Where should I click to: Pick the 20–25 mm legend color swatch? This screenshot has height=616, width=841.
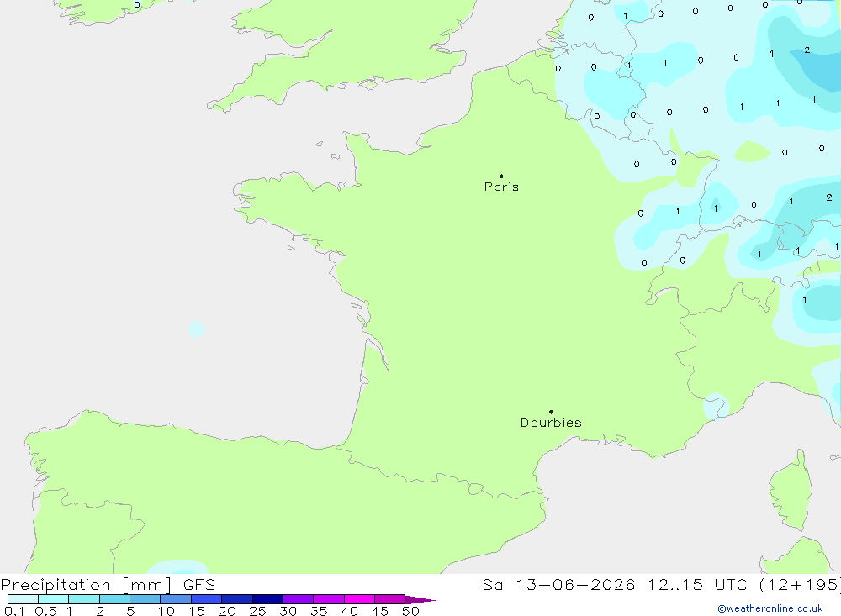tap(237, 599)
